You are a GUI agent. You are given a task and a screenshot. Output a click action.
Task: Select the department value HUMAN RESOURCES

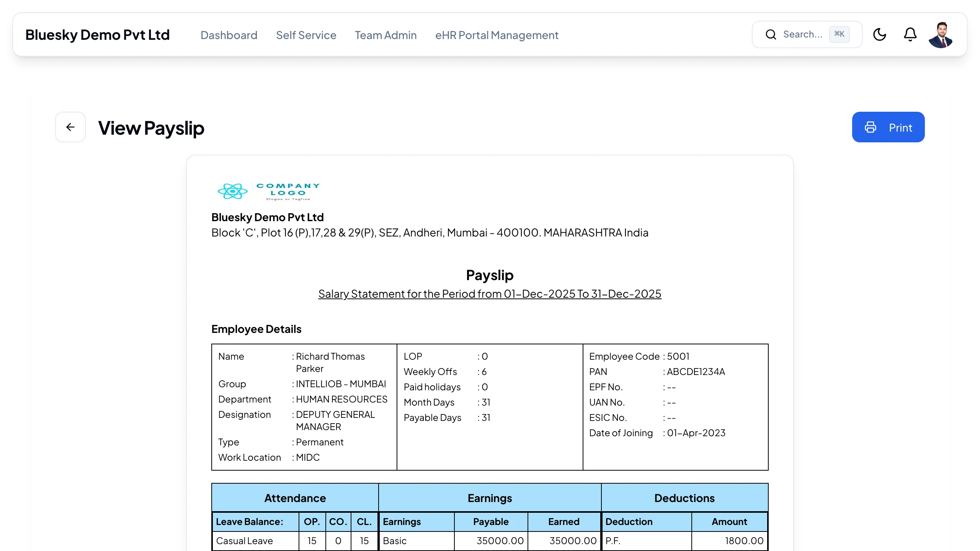pos(342,399)
